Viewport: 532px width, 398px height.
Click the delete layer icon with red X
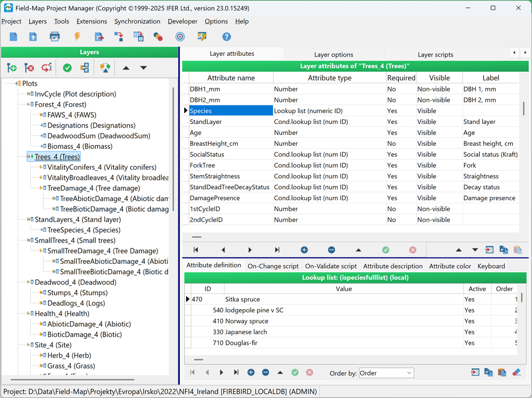(29, 68)
